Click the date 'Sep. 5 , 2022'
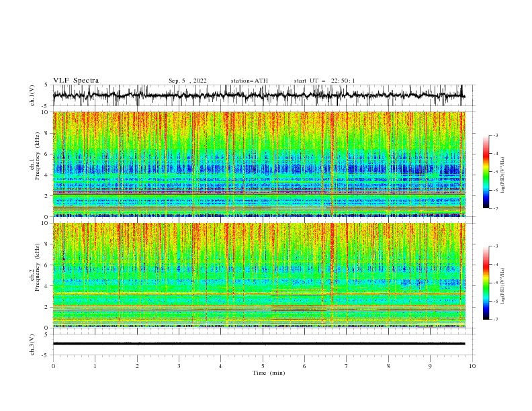 pos(187,81)
